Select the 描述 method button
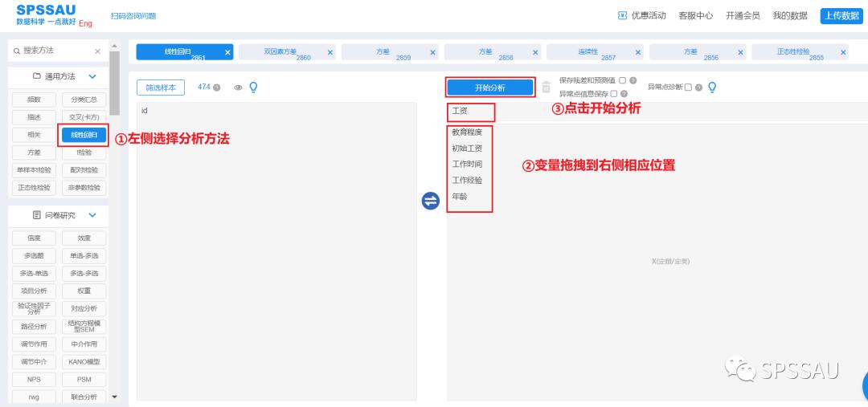Screen dimensions: 868x407 tap(34, 117)
